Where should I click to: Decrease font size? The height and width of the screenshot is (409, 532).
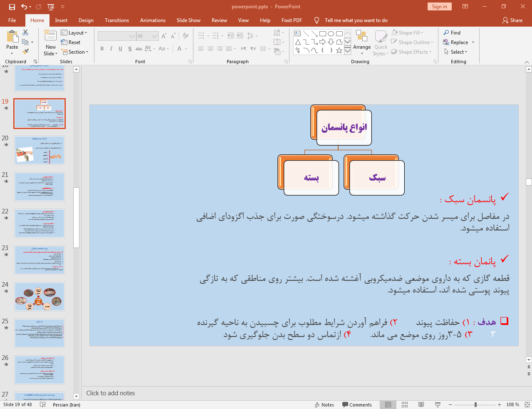(x=173, y=36)
